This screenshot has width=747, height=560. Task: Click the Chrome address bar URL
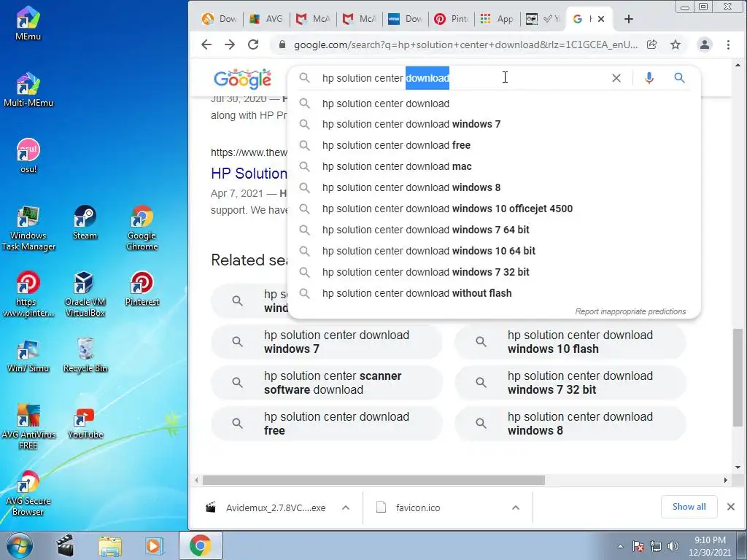tap(465, 44)
